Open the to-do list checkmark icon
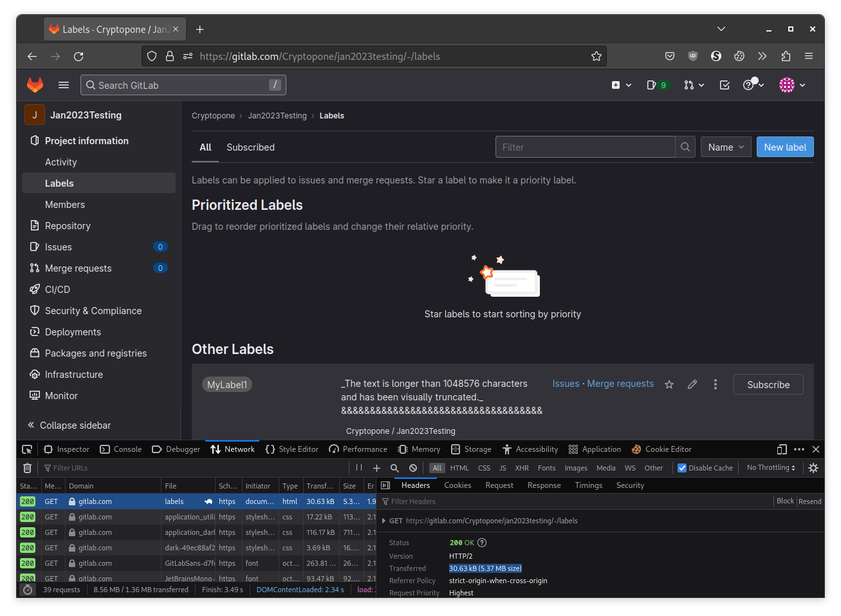 pyautogui.click(x=725, y=85)
